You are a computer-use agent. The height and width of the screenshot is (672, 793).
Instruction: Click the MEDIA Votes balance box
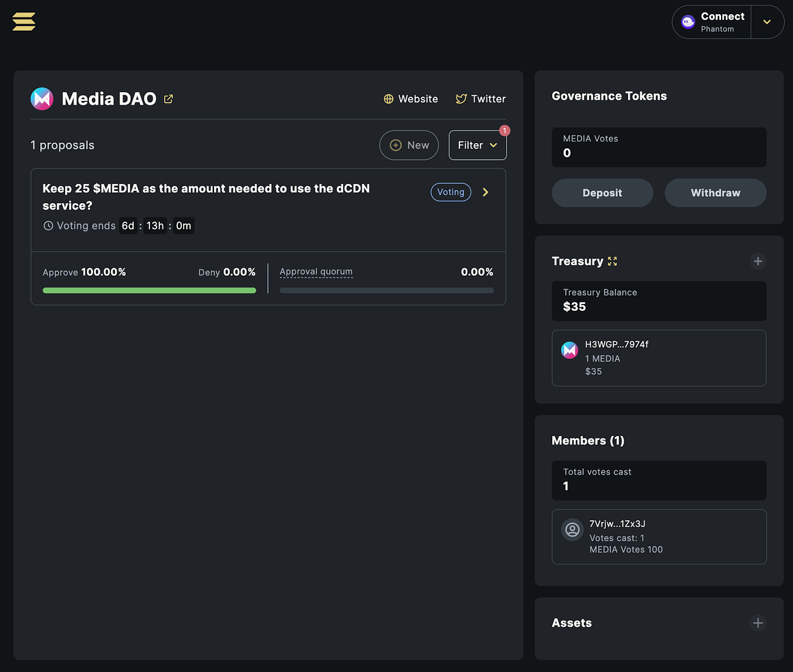point(659,147)
